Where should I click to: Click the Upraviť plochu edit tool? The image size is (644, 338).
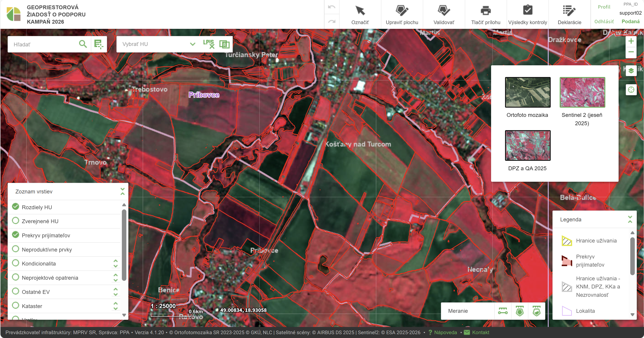click(402, 14)
